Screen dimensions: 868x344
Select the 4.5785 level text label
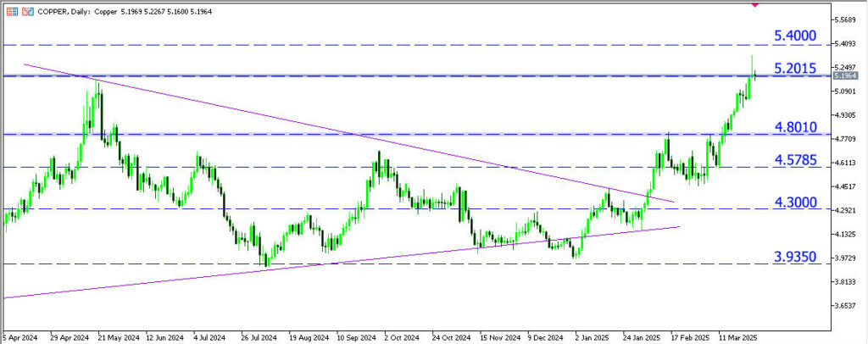(x=794, y=159)
